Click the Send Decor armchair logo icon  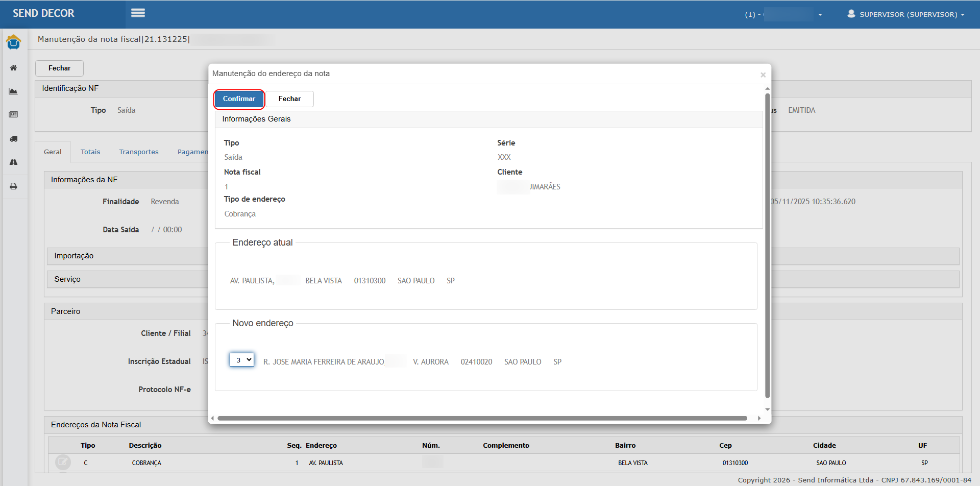(x=14, y=42)
